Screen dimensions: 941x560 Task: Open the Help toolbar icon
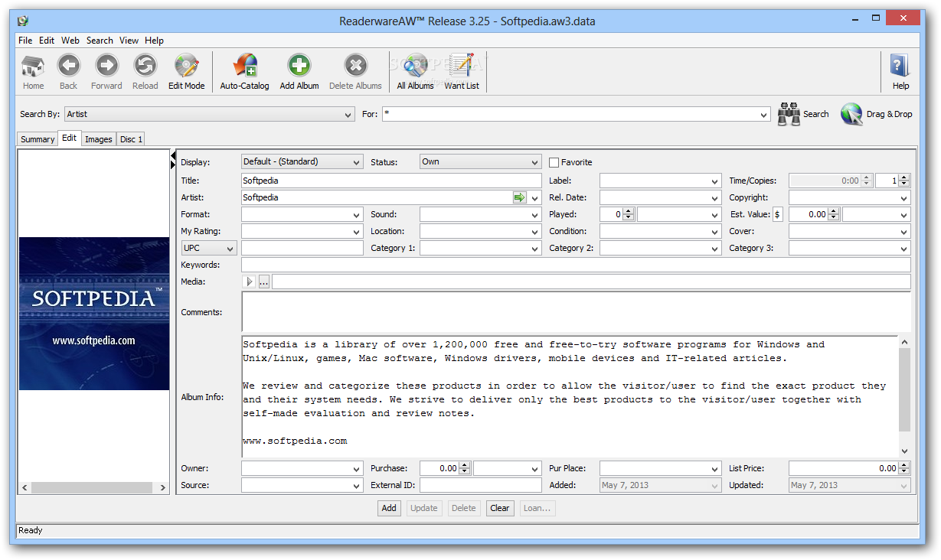[x=900, y=72]
